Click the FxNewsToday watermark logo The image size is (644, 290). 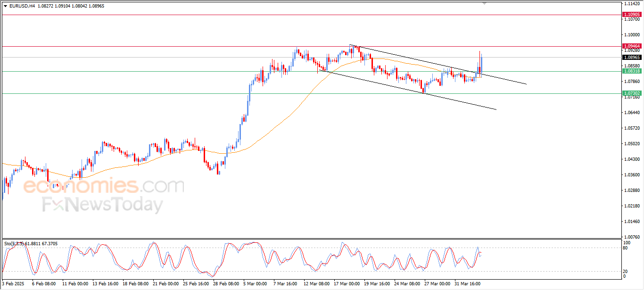click(102, 205)
